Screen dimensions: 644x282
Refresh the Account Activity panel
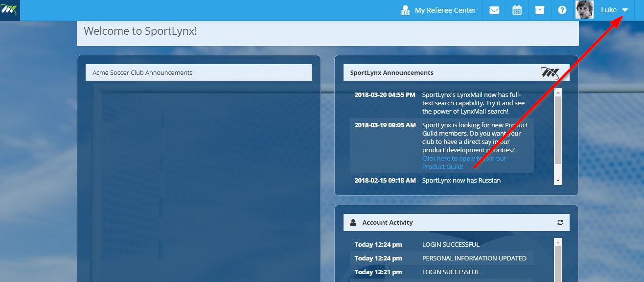click(x=560, y=222)
